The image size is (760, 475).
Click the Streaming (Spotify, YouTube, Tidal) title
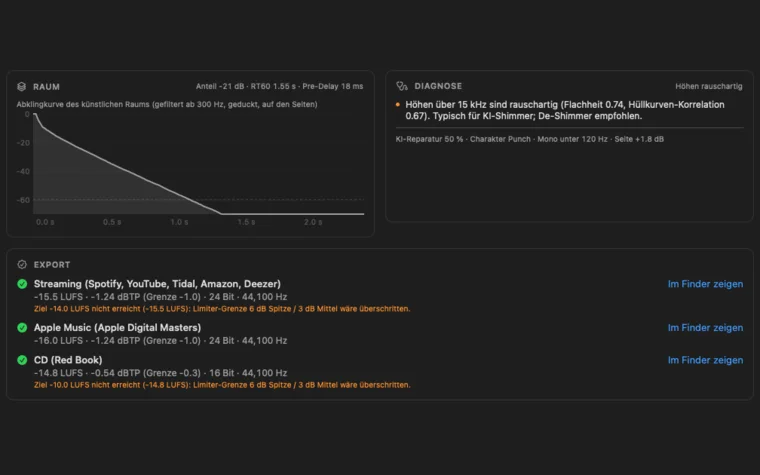[x=157, y=284]
